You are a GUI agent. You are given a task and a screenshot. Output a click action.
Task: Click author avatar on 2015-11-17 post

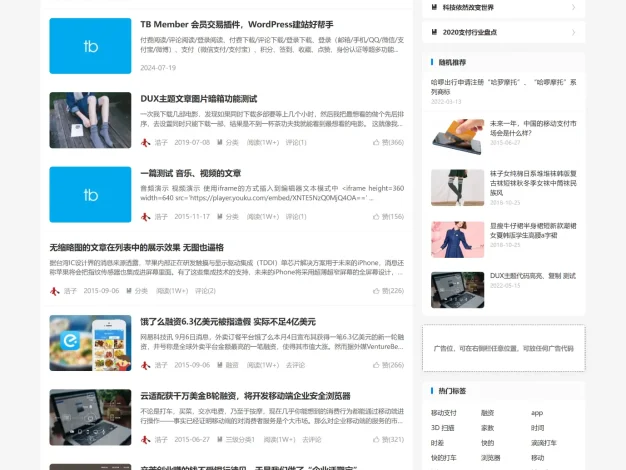[x=145, y=216]
